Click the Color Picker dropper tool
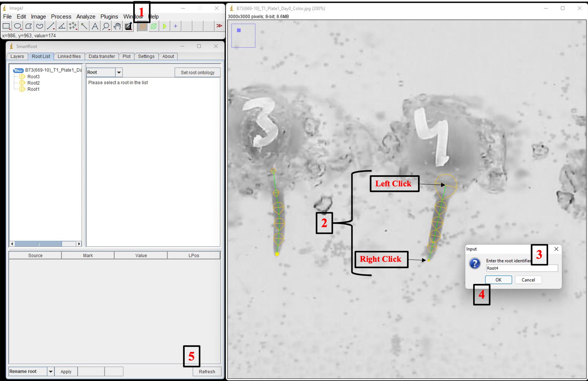588x381 pixels. pyautogui.click(x=128, y=26)
